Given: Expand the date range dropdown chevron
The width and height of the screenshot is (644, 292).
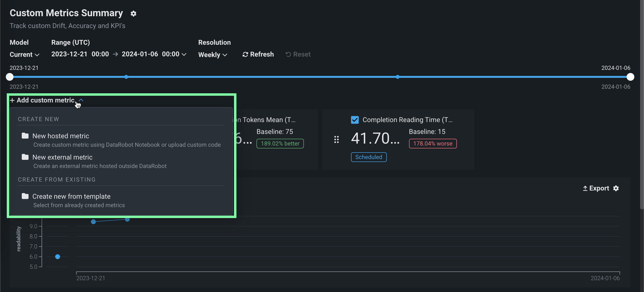Looking at the screenshot, I should (184, 54).
